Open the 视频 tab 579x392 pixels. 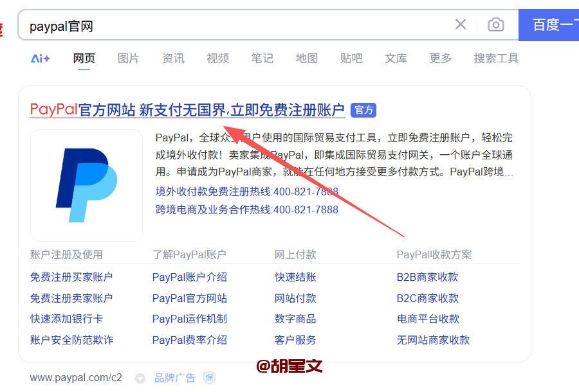click(217, 58)
